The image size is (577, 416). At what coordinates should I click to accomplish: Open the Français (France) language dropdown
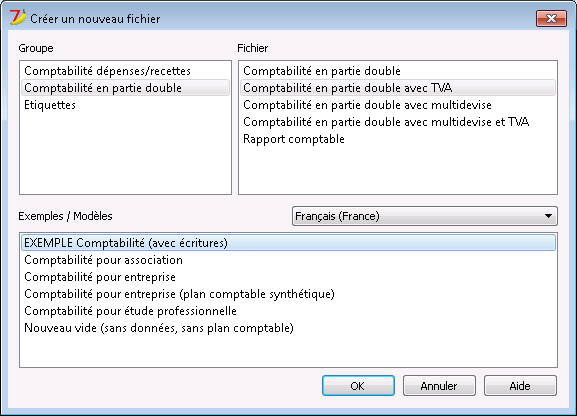click(x=425, y=216)
